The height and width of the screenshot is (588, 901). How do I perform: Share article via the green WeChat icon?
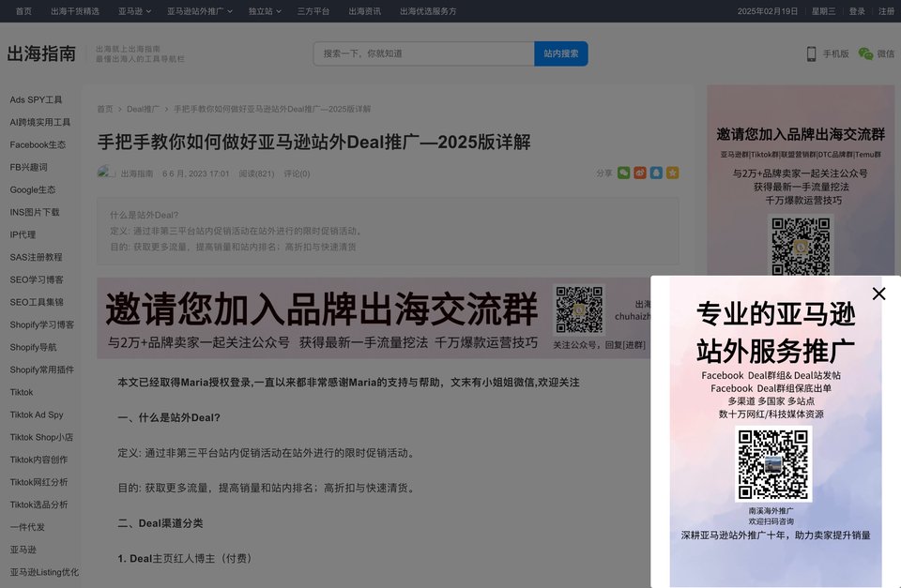click(623, 173)
